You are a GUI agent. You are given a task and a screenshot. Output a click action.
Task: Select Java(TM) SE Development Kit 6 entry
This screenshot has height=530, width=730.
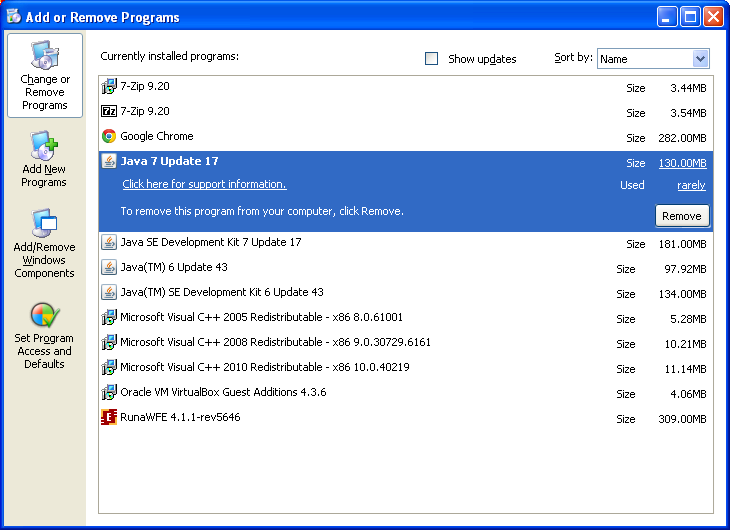(x=221, y=292)
